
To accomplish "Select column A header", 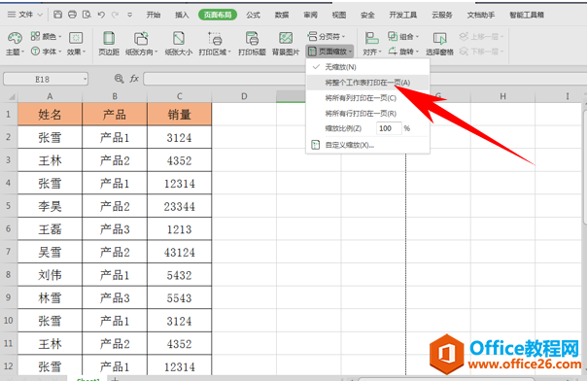I will pos(50,97).
